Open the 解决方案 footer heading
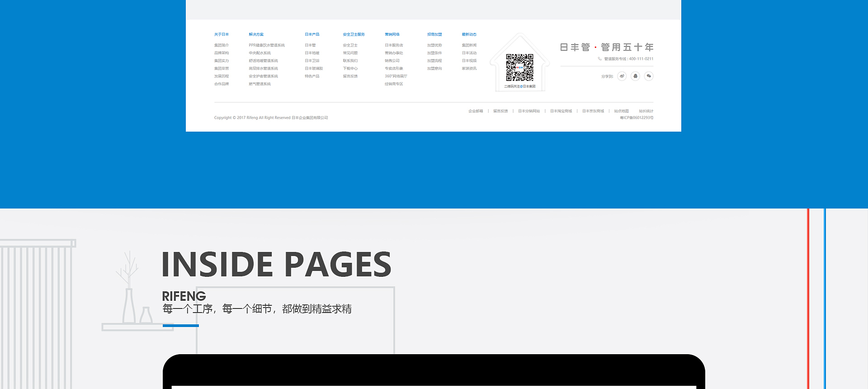The image size is (868, 389). tap(256, 34)
